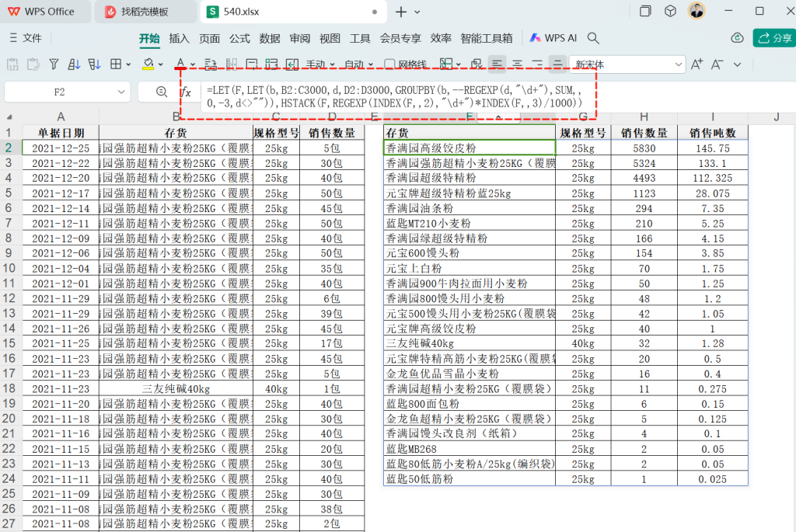Expand the font color dropdown arrow
The width and height of the screenshot is (796, 532).
point(193,64)
